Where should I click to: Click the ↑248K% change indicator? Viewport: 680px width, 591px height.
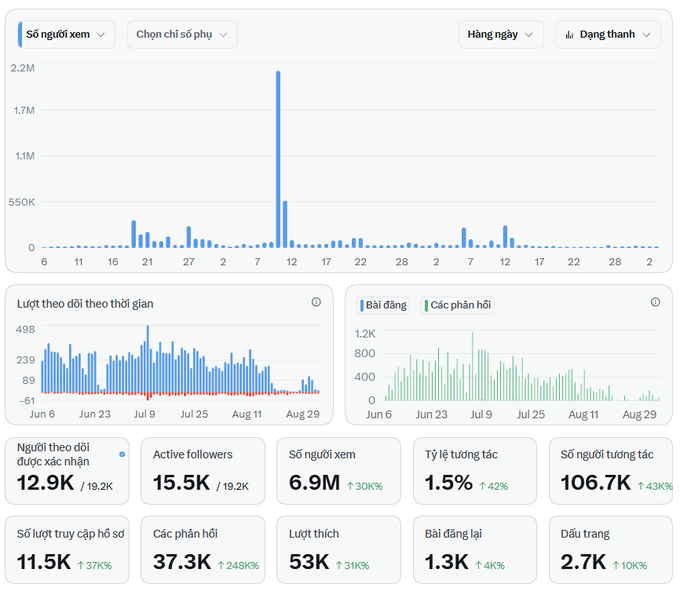238,565
